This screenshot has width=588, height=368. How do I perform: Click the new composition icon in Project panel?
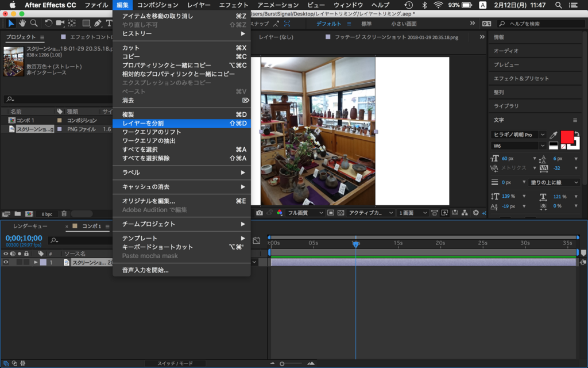(29, 214)
